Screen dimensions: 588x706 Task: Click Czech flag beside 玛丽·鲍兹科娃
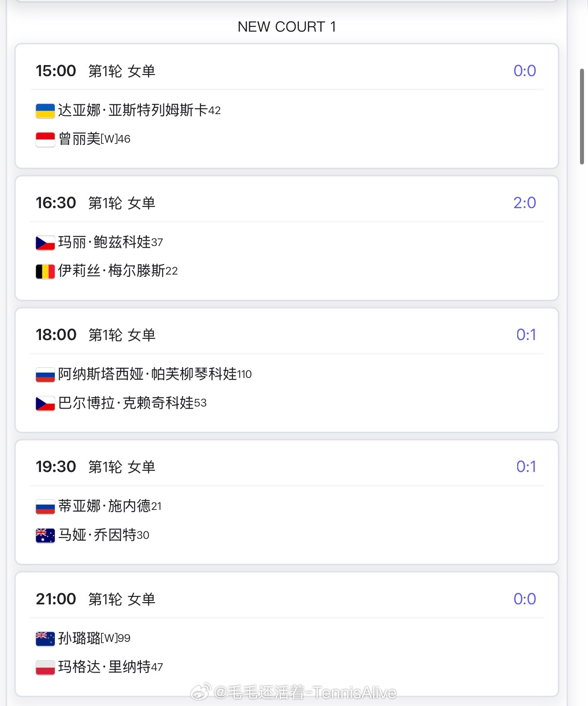click(45, 242)
